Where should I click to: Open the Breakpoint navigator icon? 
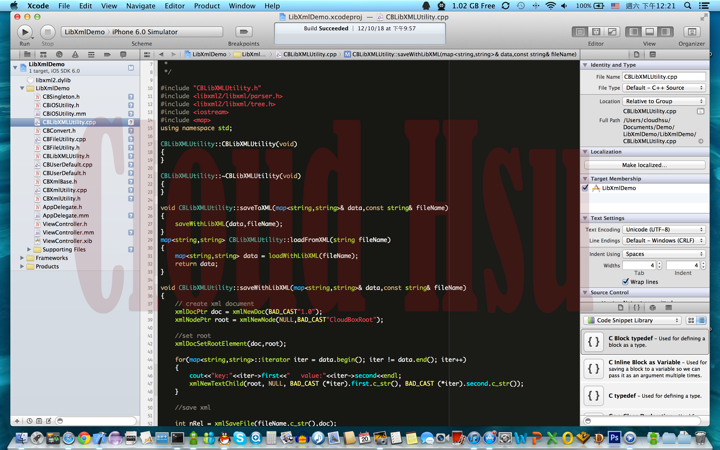click(x=107, y=54)
